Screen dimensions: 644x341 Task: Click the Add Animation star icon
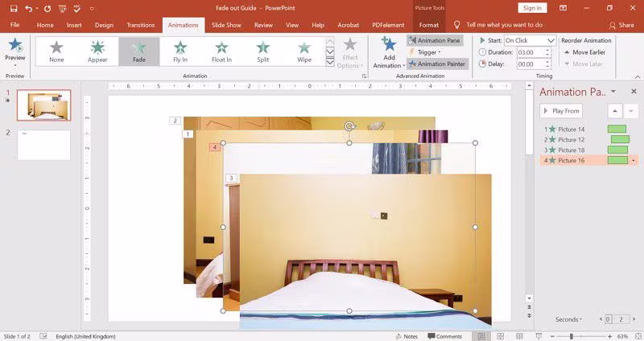(x=389, y=44)
